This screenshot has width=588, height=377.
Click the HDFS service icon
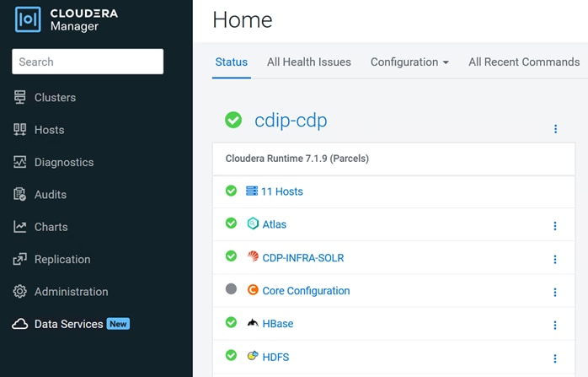point(253,355)
